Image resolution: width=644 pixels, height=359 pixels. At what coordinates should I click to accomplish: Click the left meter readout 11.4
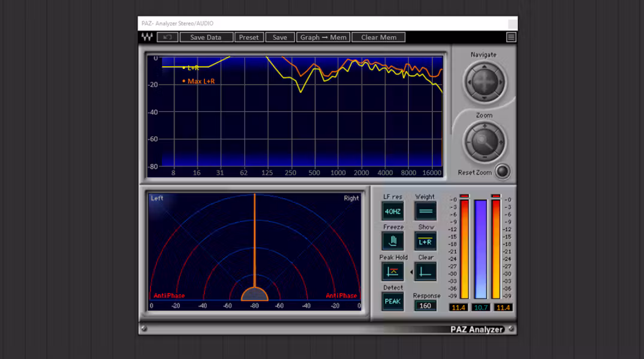[458, 307]
